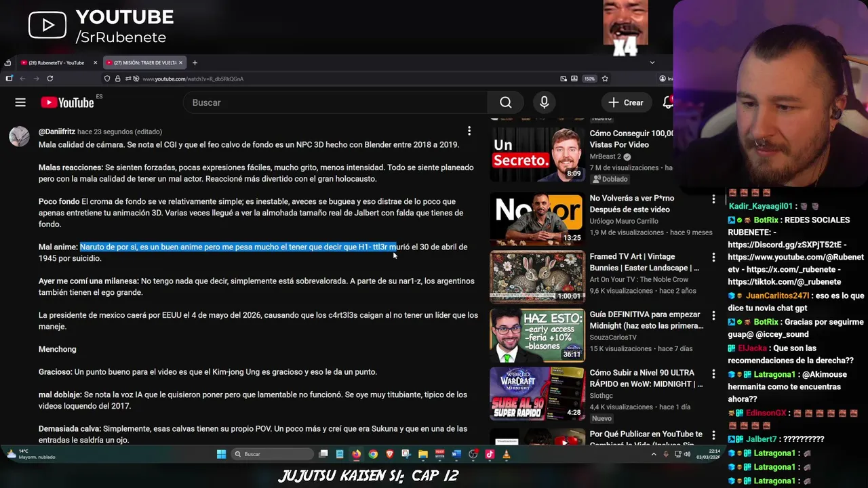Click the Doblado badge under MrBeast video
Screen dimensions: 868x488
pos(610,179)
